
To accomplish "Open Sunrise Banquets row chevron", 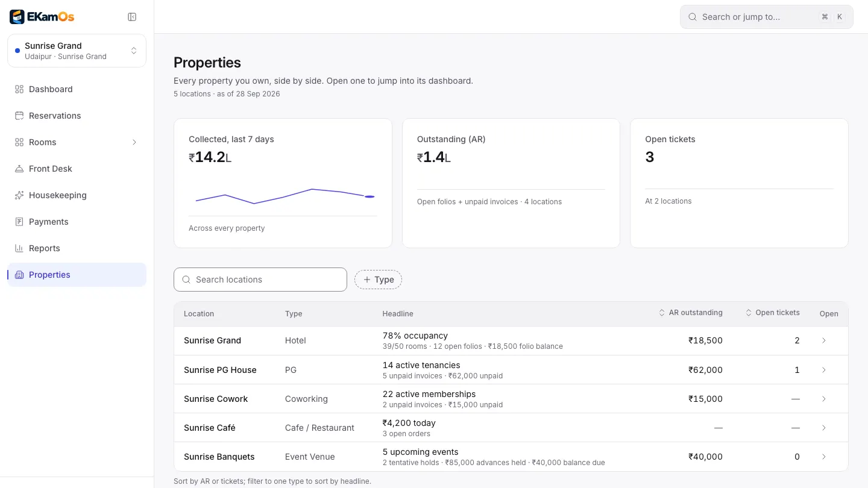I will 824,457.
